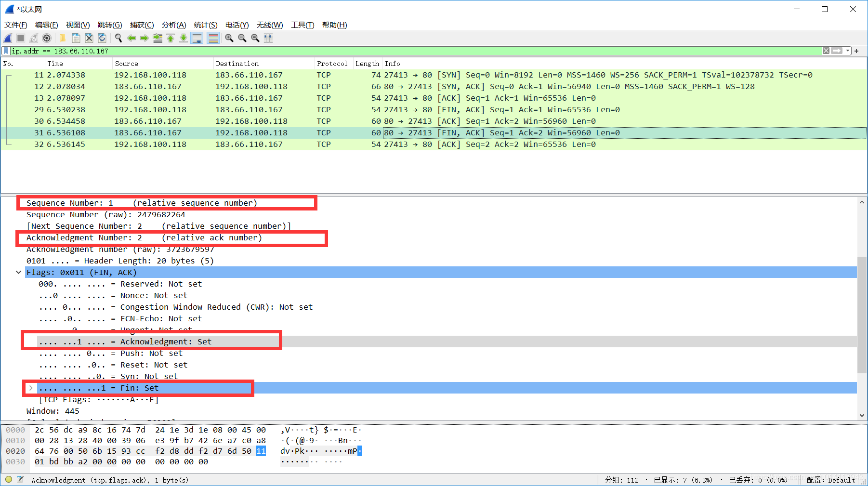This screenshot has width=868, height=486.
Task: Open the 文件(F) menu
Action: [16, 25]
